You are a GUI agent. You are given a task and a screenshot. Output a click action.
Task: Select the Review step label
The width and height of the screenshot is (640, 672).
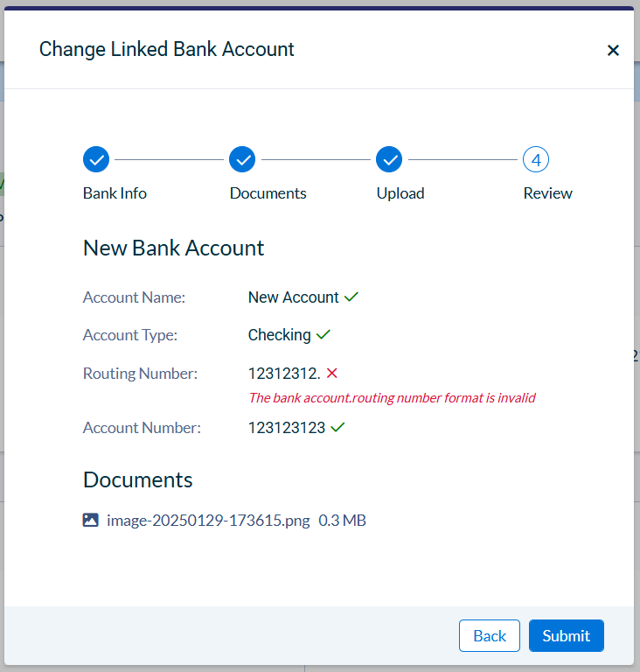coord(548,193)
